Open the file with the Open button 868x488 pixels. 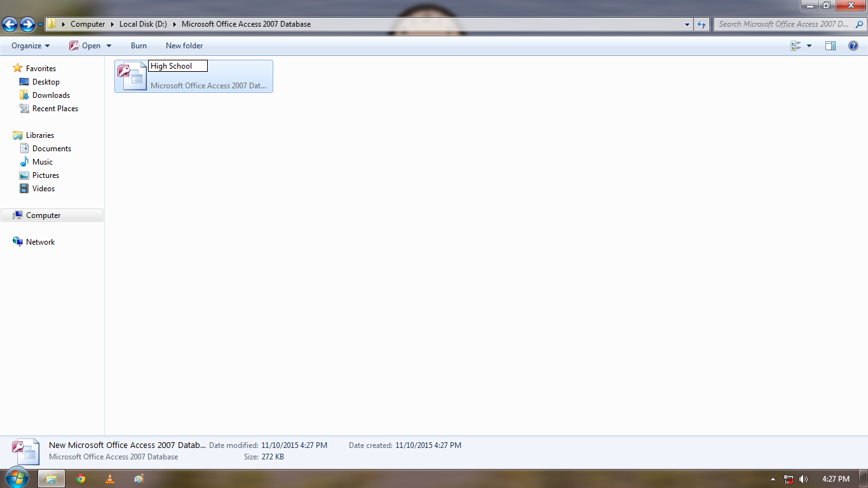[85, 46]
